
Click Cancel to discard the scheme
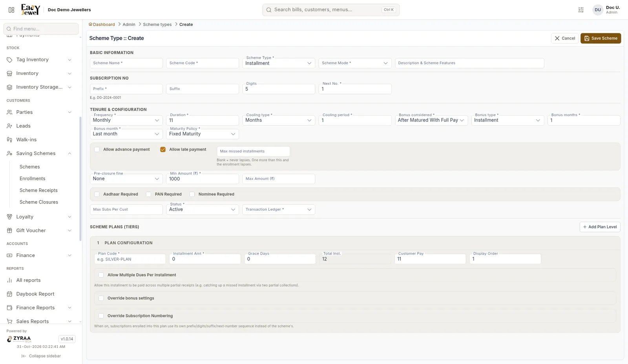click(565, 38)
